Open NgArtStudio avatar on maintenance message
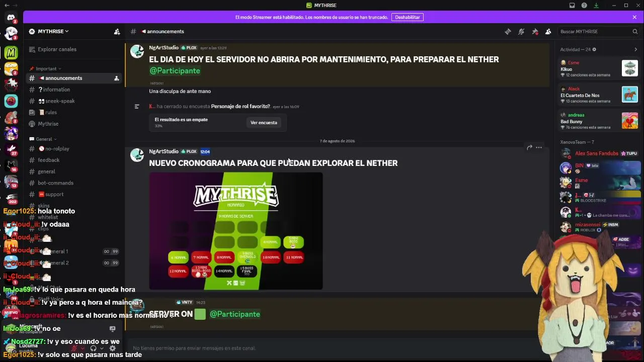 click(137, 51)
